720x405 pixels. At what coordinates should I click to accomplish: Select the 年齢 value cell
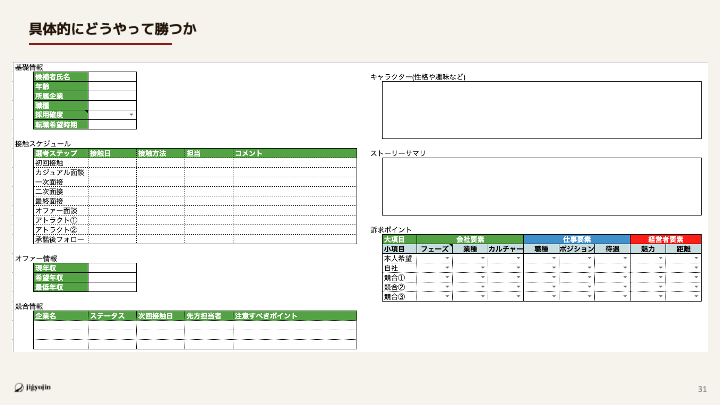(x=112, y=86)
